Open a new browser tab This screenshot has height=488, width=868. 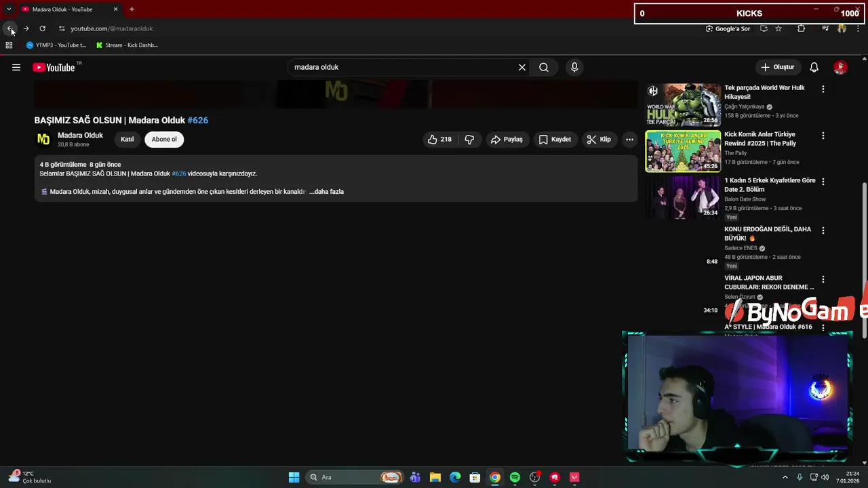tap(132, 9)
